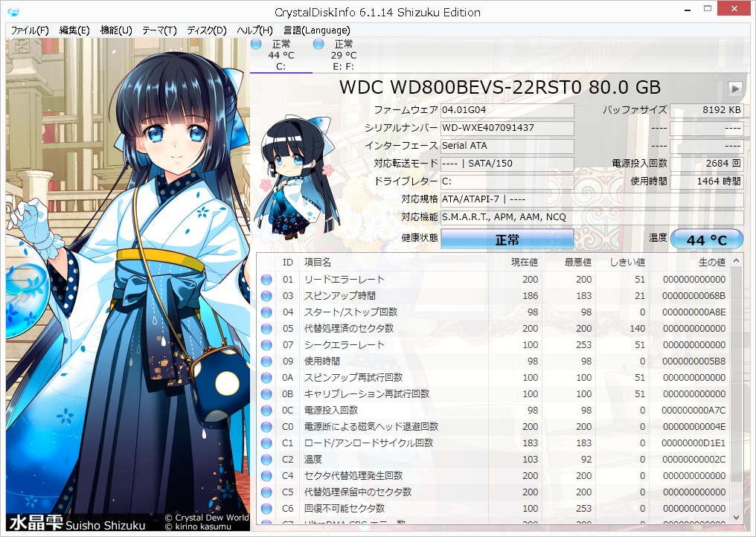Click the power on hours 1464 時間

point(707,181)
